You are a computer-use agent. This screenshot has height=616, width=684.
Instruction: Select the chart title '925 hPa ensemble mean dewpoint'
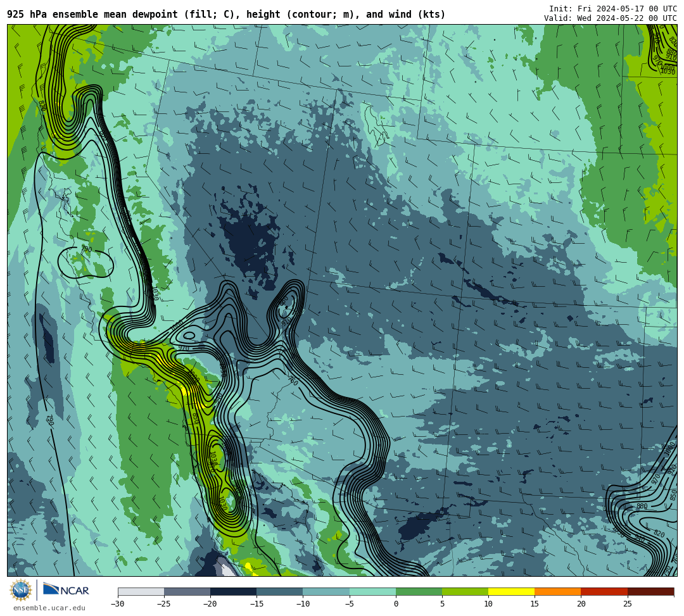pyautogui.click(x=92, y=15)
